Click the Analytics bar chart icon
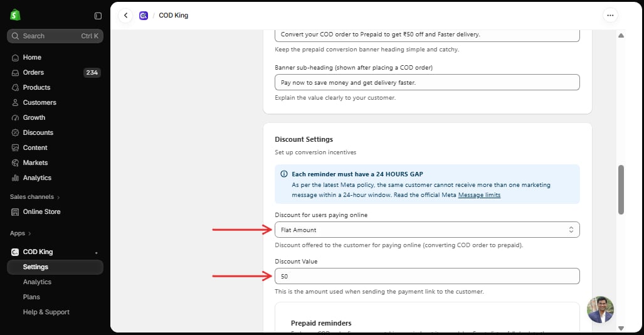644x335 pixels. click(x=15, y=178)
